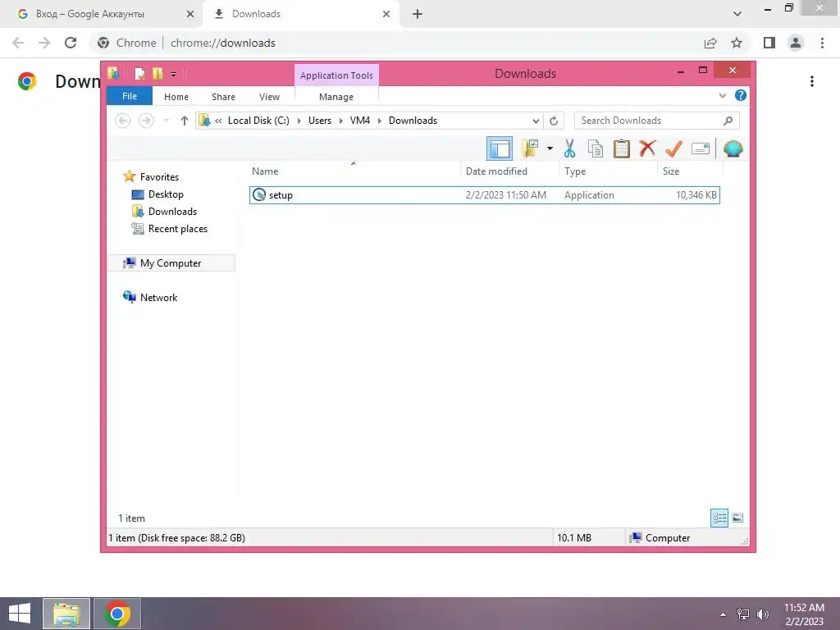Open the recent locations dropdown arrow
840x630 pixels.
tap(167, 121)
